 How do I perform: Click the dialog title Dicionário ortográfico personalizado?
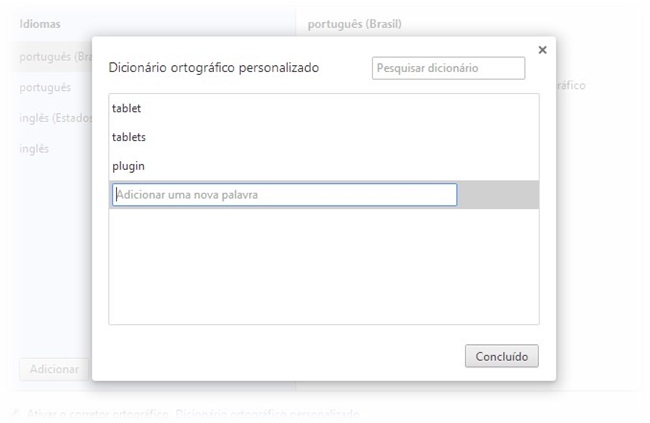tap(213, 68)
